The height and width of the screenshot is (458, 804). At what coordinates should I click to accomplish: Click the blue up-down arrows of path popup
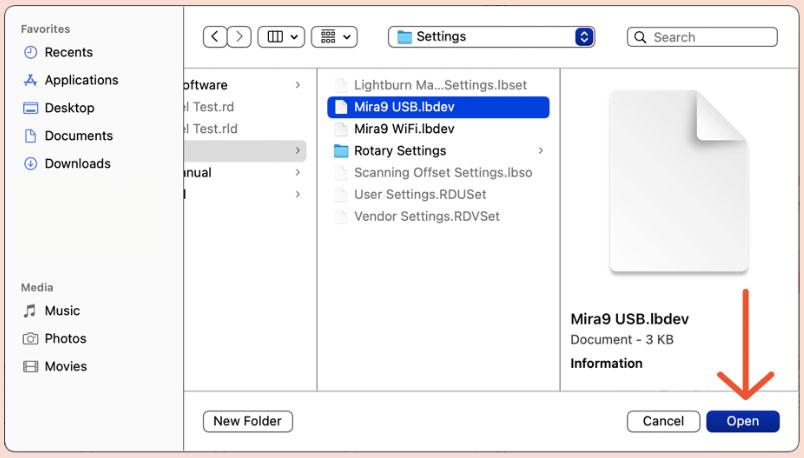(x=584, y=37)
